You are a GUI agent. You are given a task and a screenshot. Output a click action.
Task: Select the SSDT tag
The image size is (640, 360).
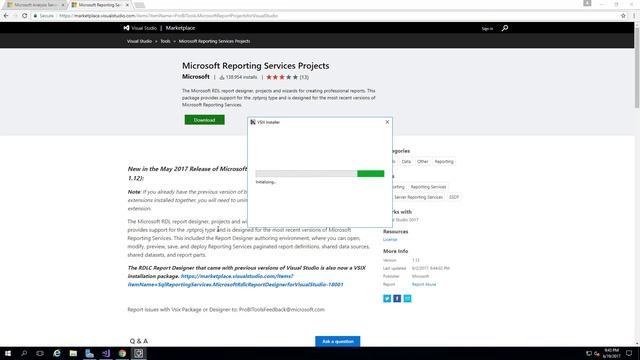click(454, 197)
